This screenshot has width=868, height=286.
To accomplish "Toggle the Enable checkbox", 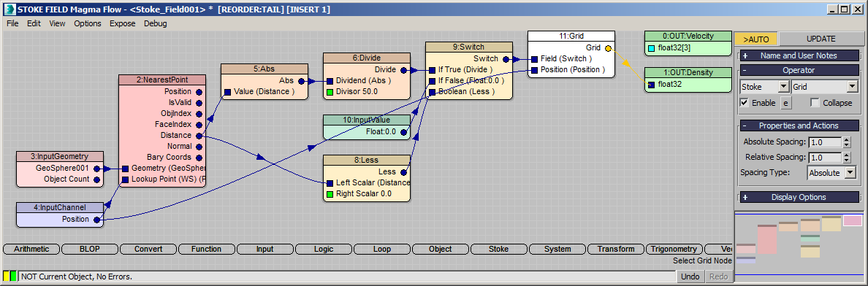I will 745,103.
